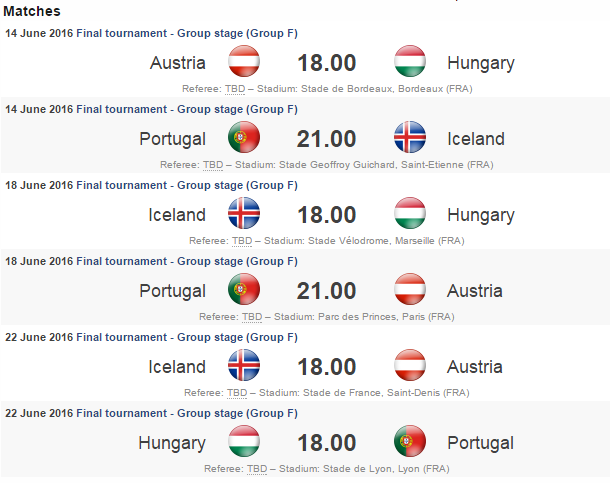This screenshot has height=483, width=610.
Task: Click Hungary flag in Hungary vs Portugal match
Action: 244,442
